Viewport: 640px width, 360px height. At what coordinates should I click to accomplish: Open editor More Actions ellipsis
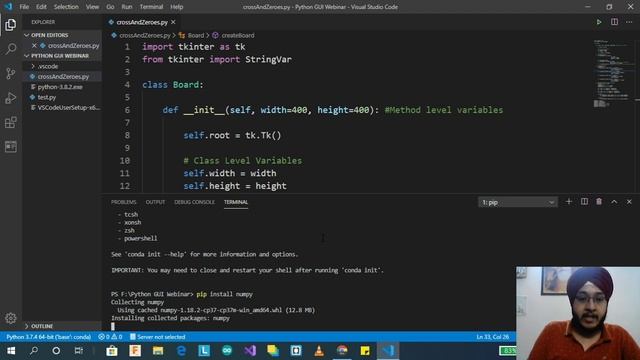[629, 22]
